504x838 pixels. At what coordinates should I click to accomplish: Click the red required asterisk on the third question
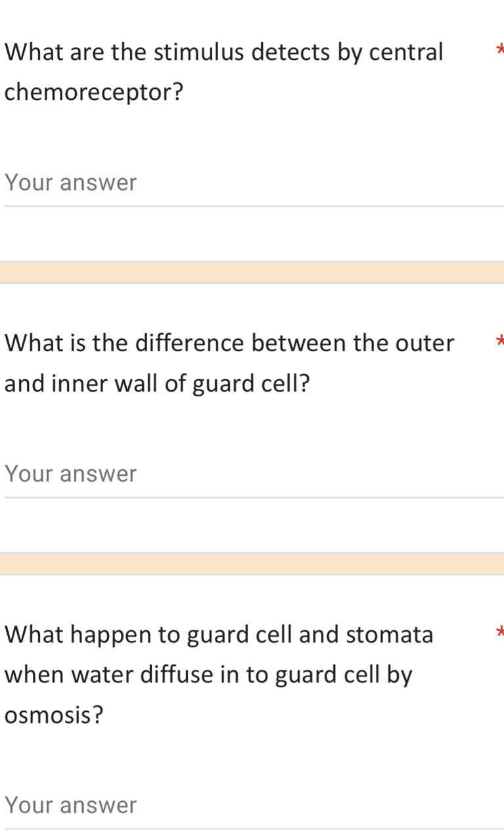[x=501, y=630]
